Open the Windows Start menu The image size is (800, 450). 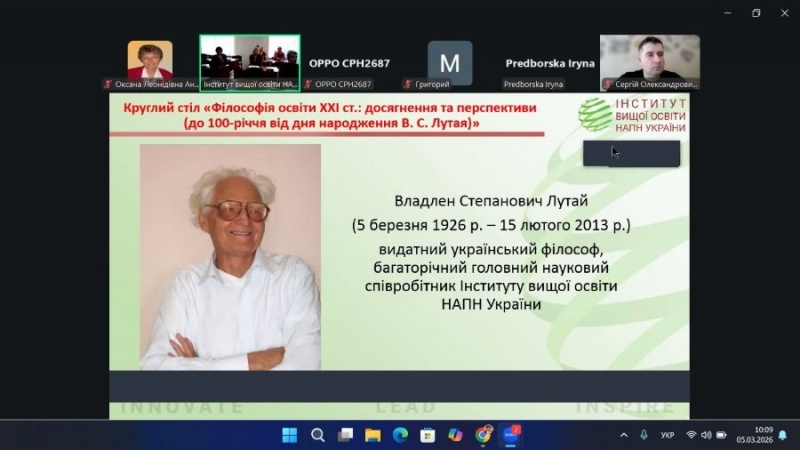coord(290,435)
